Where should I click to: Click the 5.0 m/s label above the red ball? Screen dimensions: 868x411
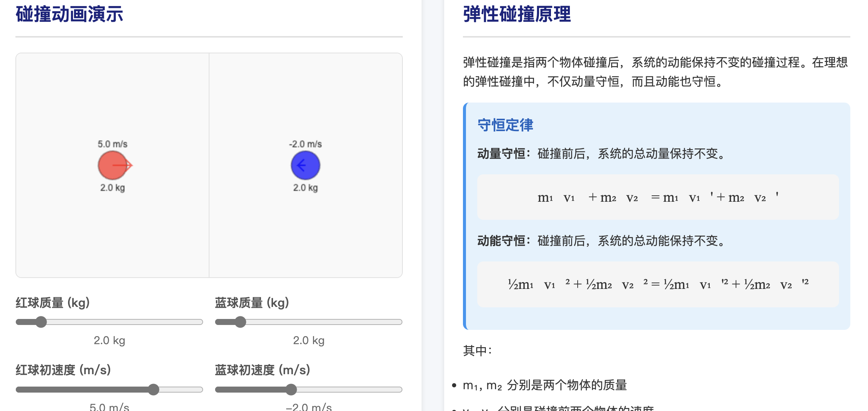pos(112,143)
